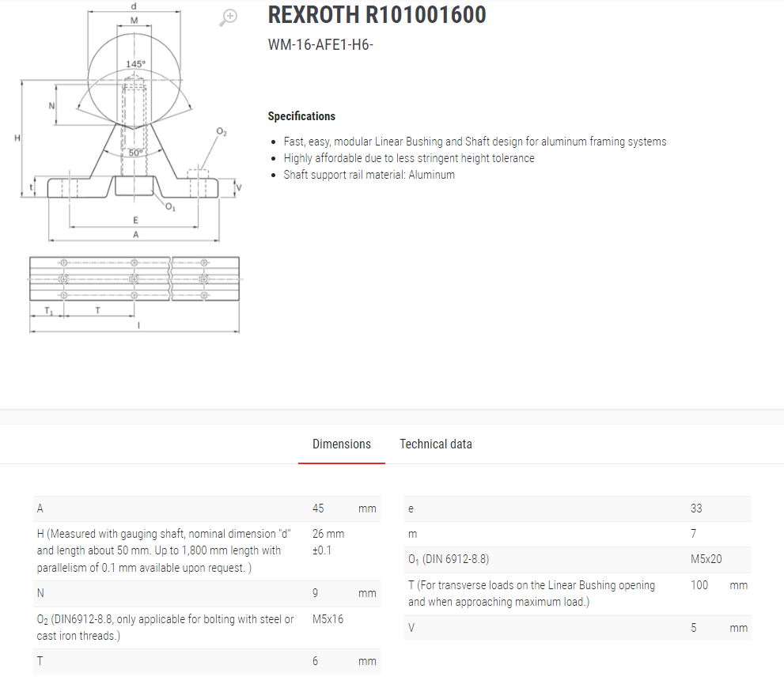Click the 26 mm ±0.1 value
Image resolution: width=784 pixels, height=688 pixels.
coord(328,542)
